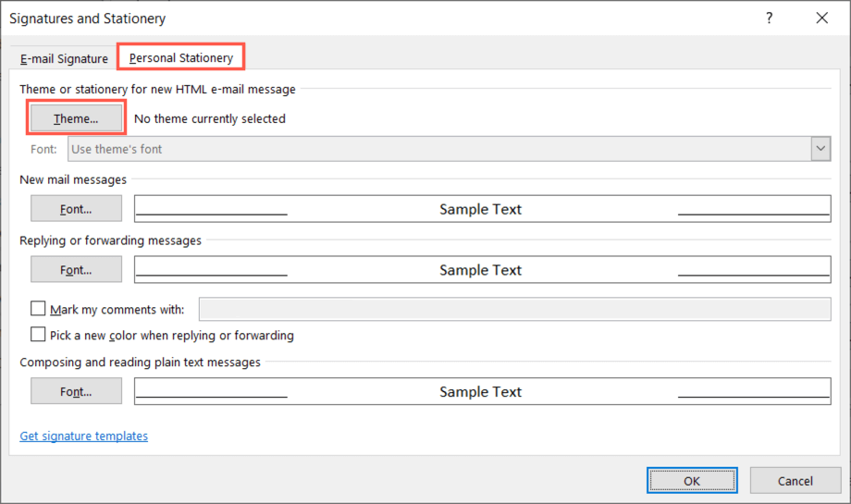851x504 pixels.
Task: Confirm the dialog with OK
Action: (x=692, y=481)
